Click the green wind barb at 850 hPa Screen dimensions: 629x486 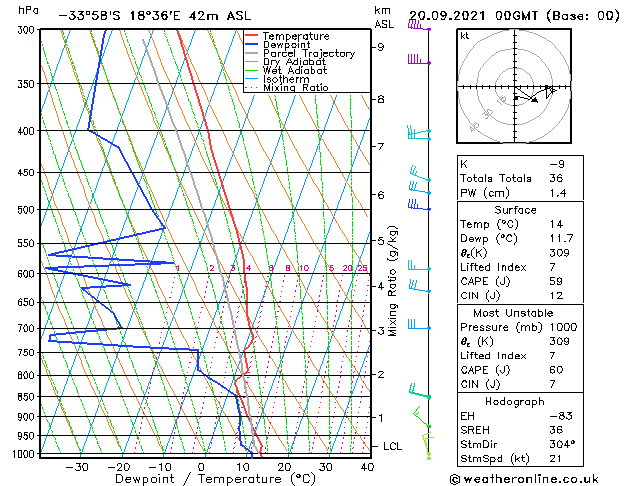click(420, 391)
